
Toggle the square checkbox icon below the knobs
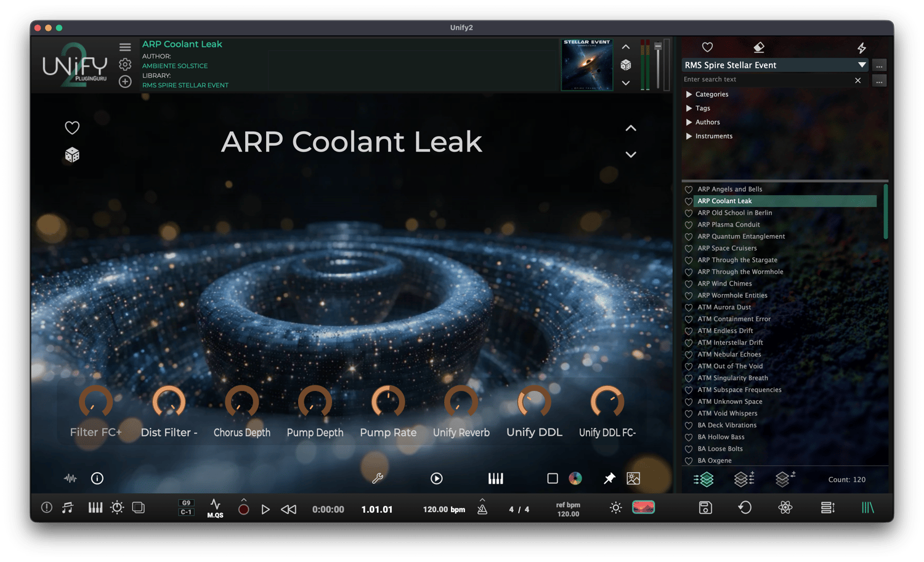pyautogui.click(x=553, y=478)
